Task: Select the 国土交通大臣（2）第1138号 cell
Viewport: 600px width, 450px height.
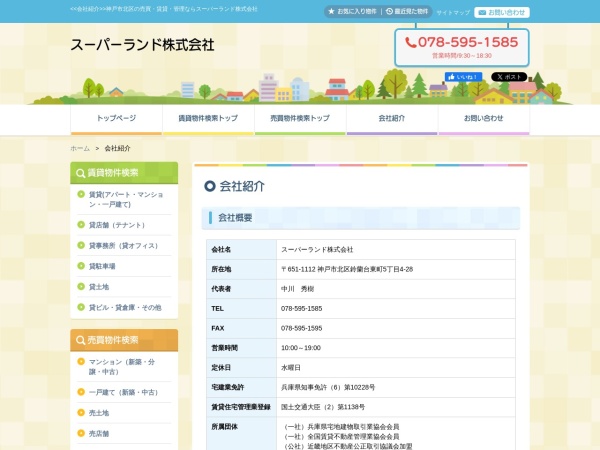Action: pyautogui.click(x=396, y=408)
